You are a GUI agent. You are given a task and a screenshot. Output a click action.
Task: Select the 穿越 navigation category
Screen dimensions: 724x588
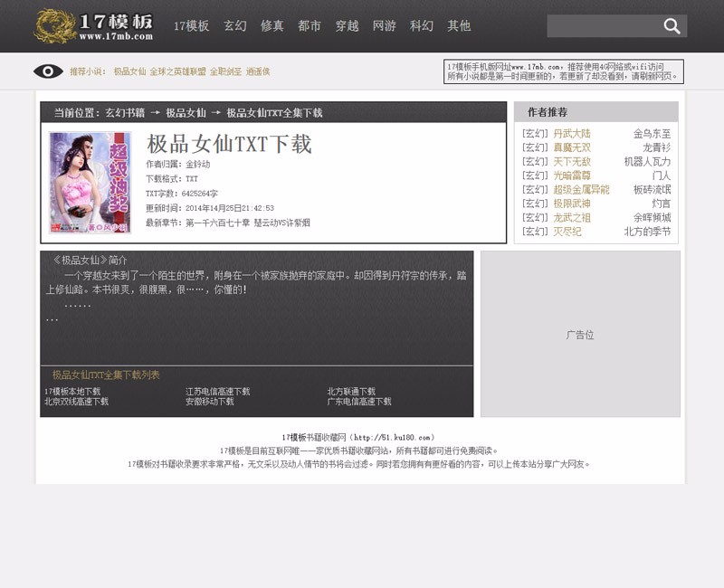click(x=348, y=25)
